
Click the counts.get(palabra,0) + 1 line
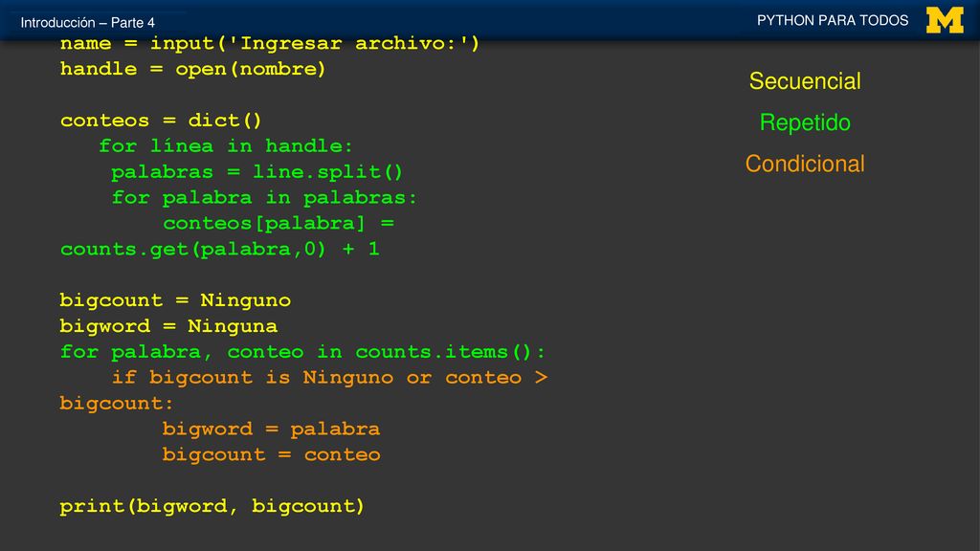coord(220,250)
